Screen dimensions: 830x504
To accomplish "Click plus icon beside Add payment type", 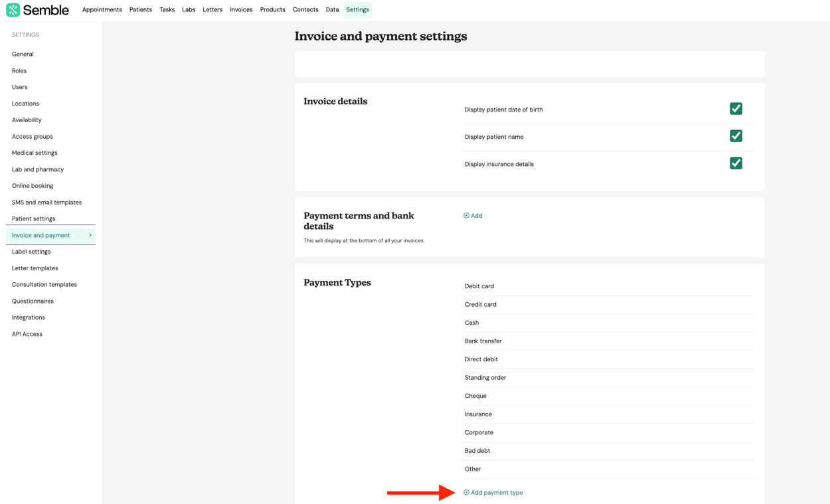I will click(x=466, y=493).
